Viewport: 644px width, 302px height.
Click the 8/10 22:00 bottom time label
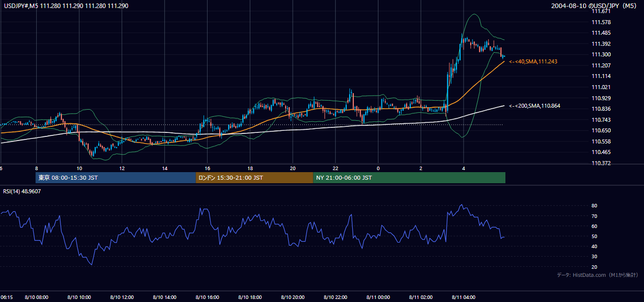tap(336, 297)
